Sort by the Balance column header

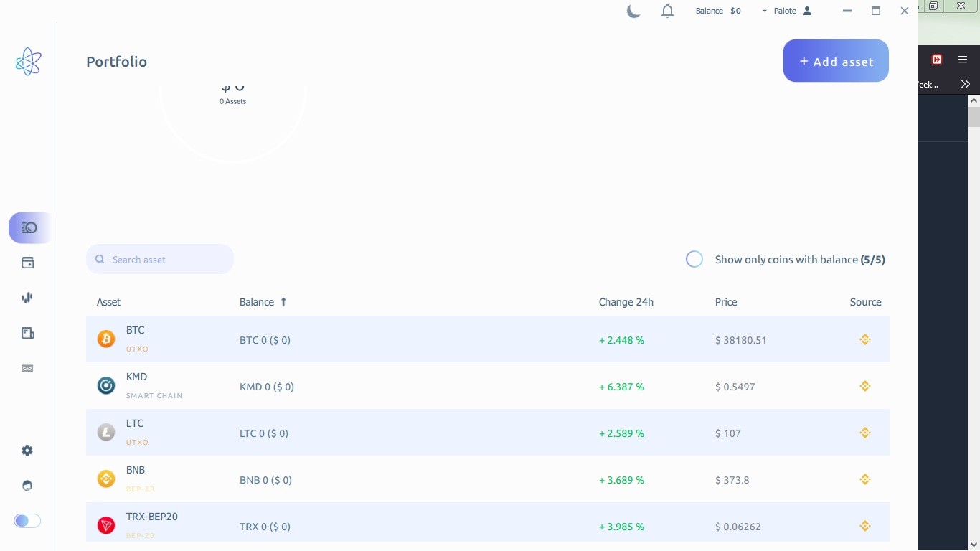coord(257,302)
